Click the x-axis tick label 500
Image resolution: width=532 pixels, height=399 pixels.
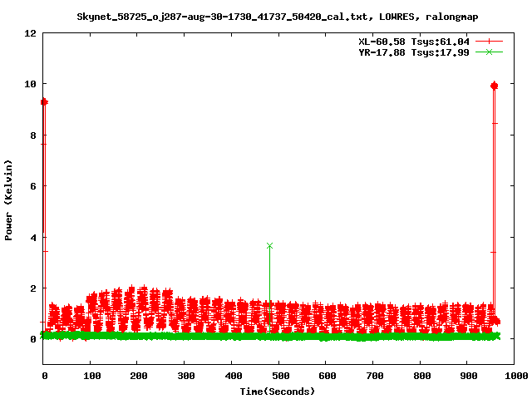click(281, 376)
